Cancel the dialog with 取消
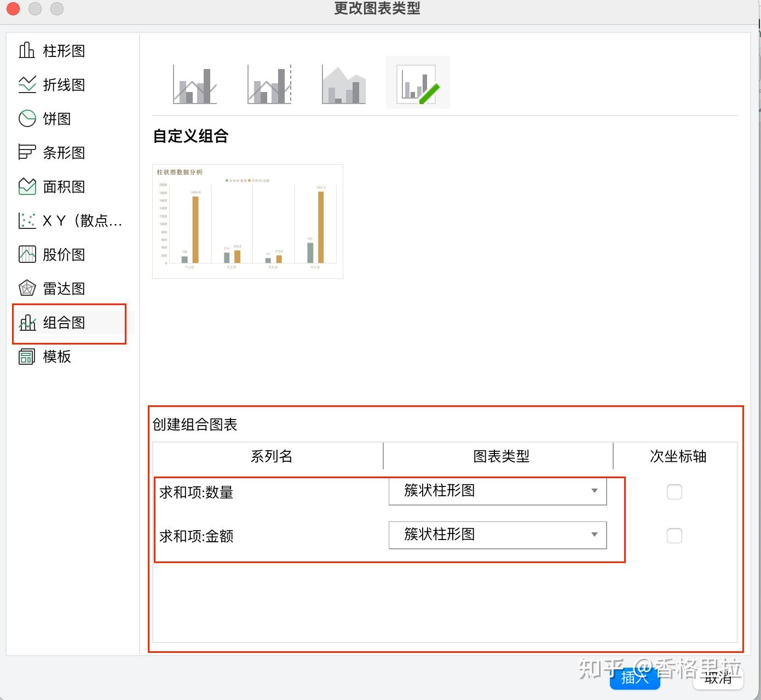The width and height of the screenshot is (761, 700). pos(718,678)
